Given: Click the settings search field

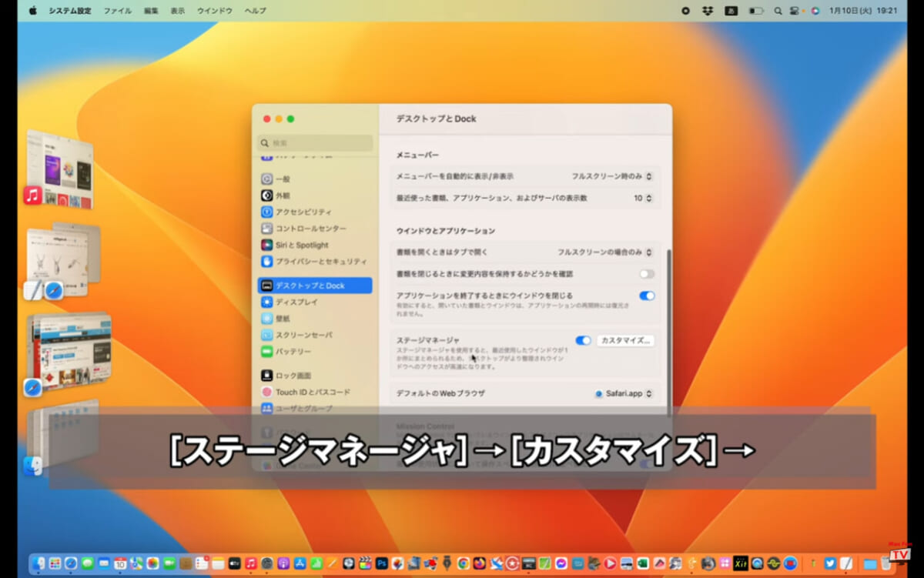Looking at the screenshot, I should pyautogui.click(x=315, y=143).
